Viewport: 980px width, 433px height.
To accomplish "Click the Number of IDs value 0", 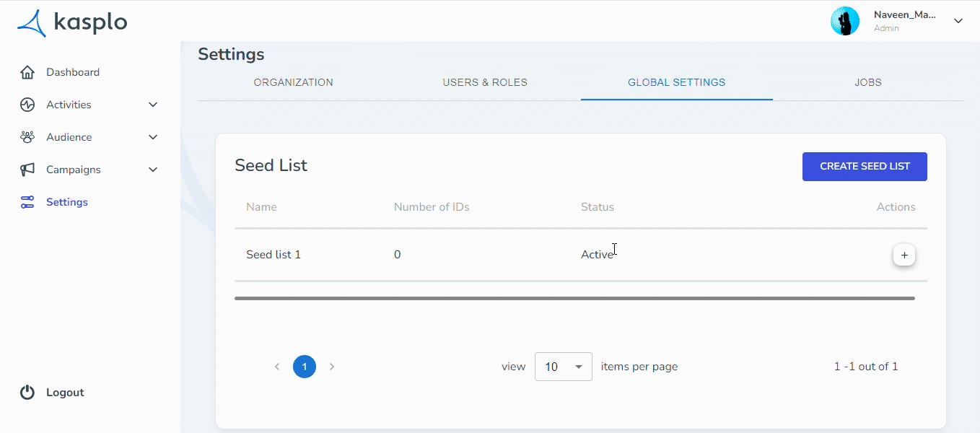I will (x=397, y=255).
